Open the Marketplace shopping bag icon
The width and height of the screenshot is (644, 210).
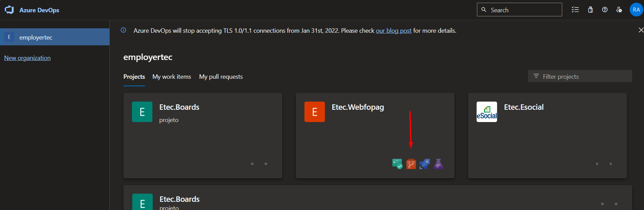[x=590, y=10]
